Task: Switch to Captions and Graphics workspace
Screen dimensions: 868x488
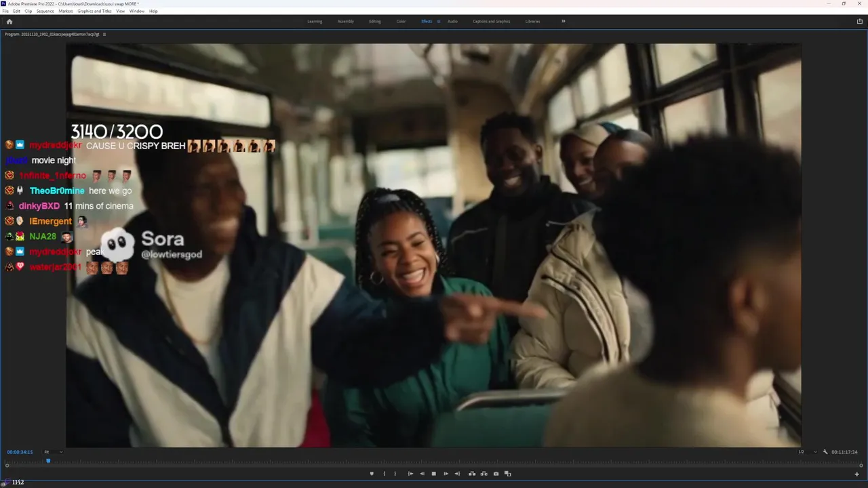Action: click(492, 21)
